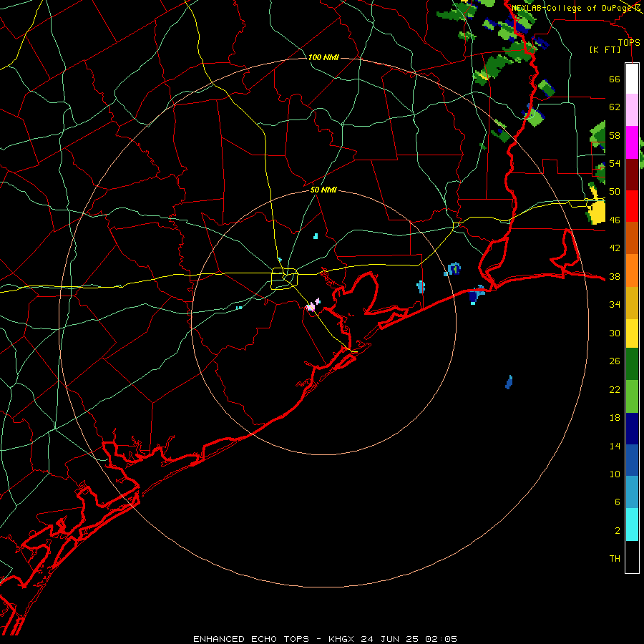The image size is (644, 644).
Task: Pick the light orange legend swatch
Action: pos(632,270)
